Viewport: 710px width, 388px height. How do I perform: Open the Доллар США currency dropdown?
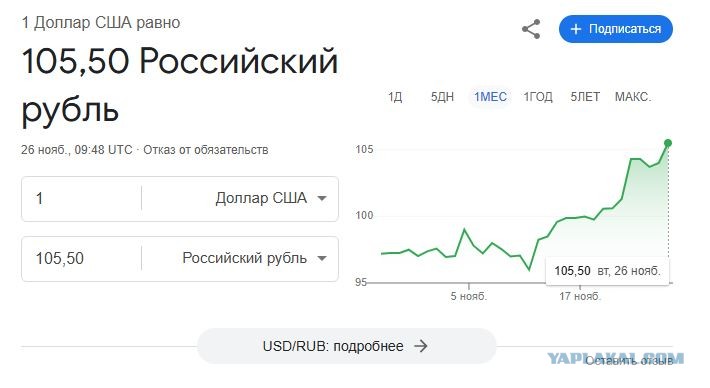tap(271, 198)
